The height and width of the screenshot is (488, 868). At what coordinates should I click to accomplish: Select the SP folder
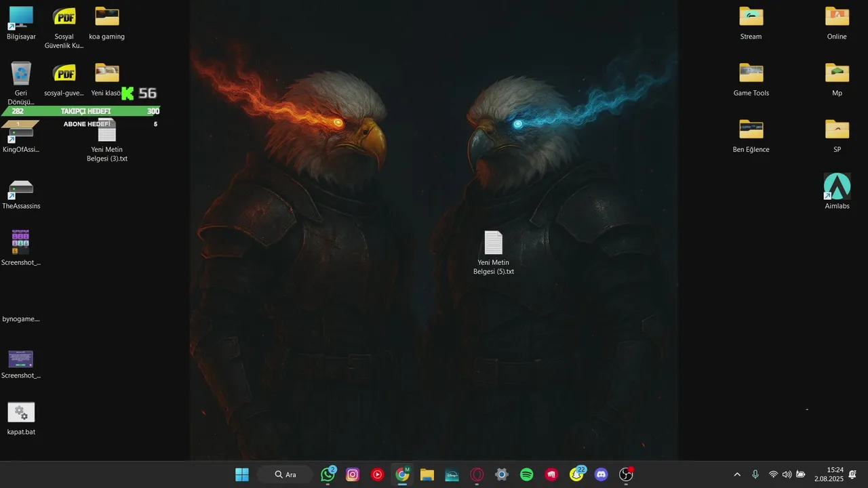point(837,136)
